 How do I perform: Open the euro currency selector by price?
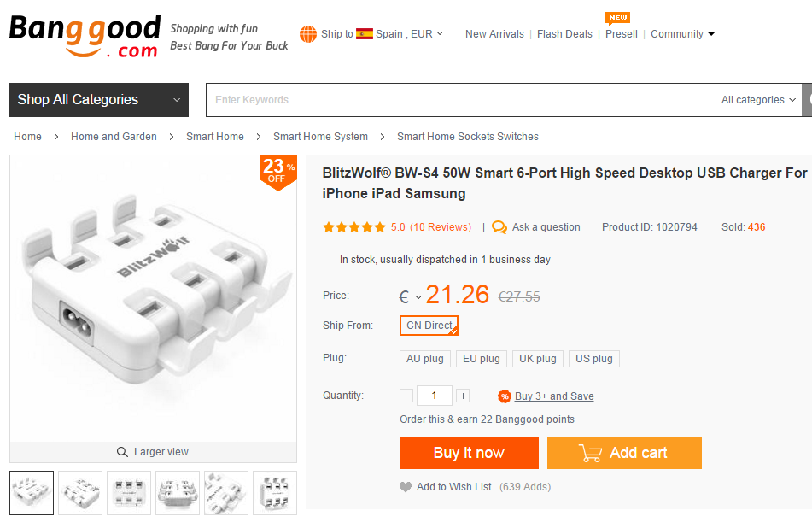coord(411,297)
